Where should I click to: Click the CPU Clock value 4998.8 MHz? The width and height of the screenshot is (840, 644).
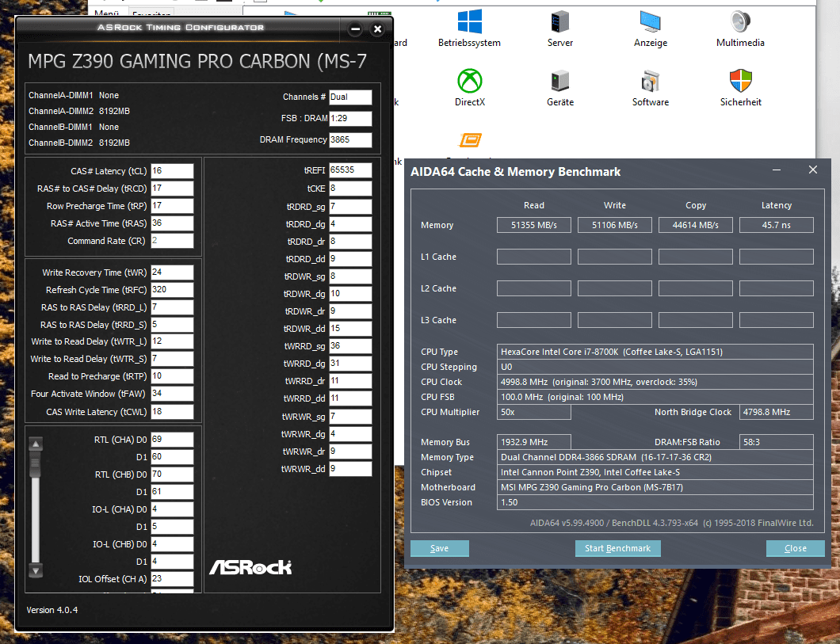click(655, 382)
